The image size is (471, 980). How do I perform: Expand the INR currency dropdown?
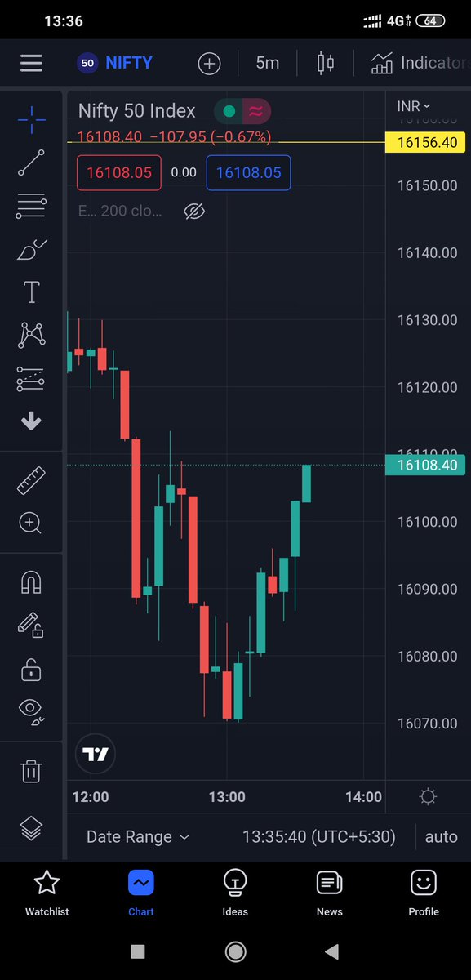[414, 106]
